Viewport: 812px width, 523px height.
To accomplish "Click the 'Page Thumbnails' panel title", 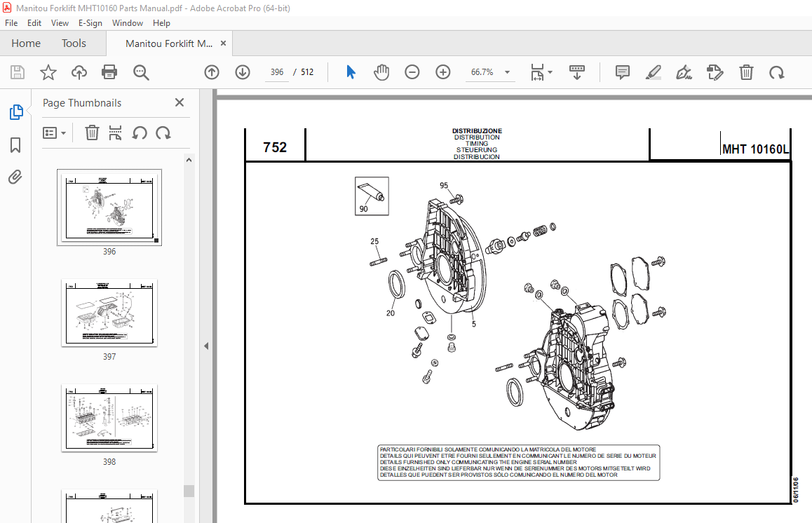I will 82,103.
